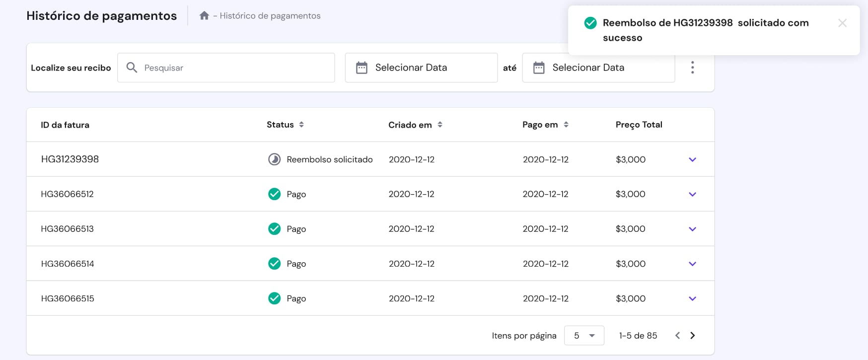
Task: Click the home icon in breadcrumb
Action: pos(204,16)
